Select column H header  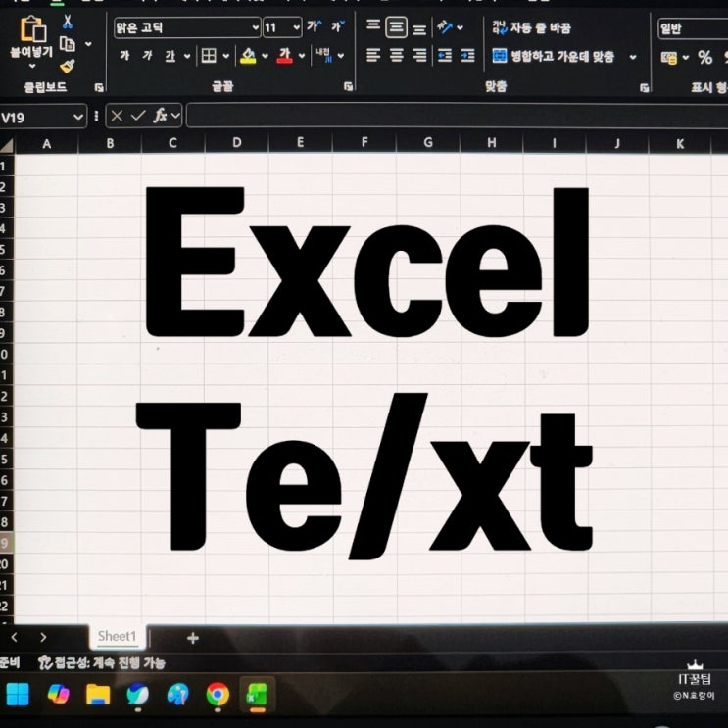click(x=491, y=142)
